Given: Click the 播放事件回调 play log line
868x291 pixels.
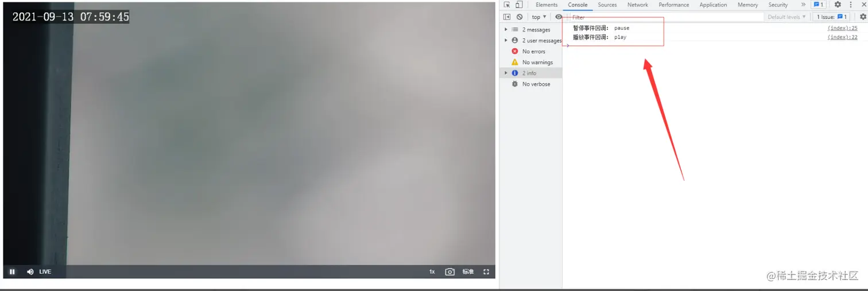Looking at the screenshot, I should click(x=599, y=37).
